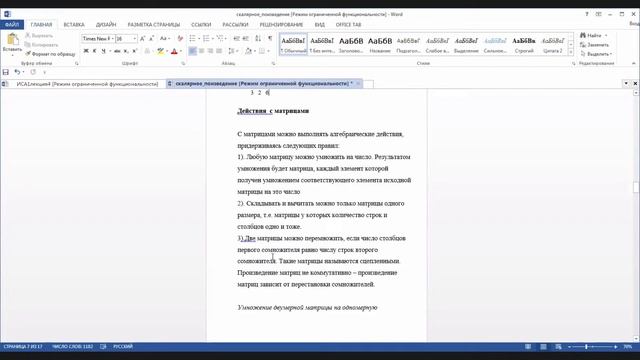640x360 pixels.
Task: Toggle subscript formatting
Action: (126, 51)
